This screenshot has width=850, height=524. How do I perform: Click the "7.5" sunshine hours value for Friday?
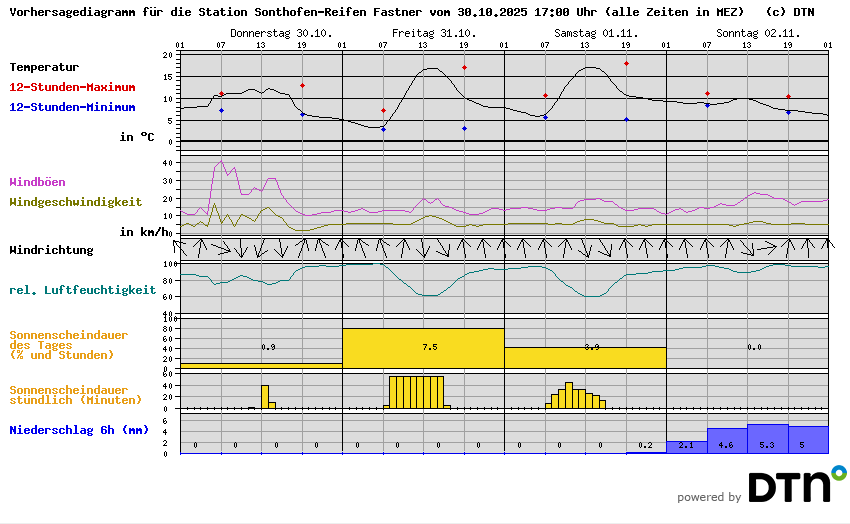click(x=430, y=347)
